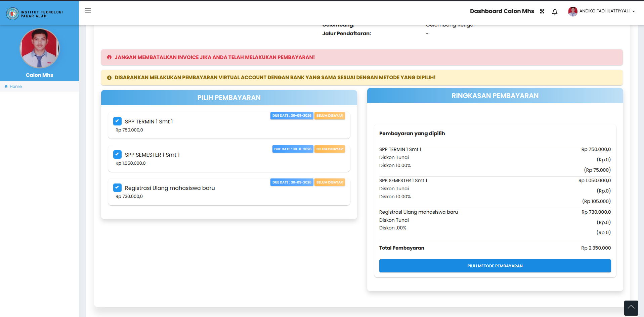Click the SPP SEMESTER 1 due date badge

293,149
